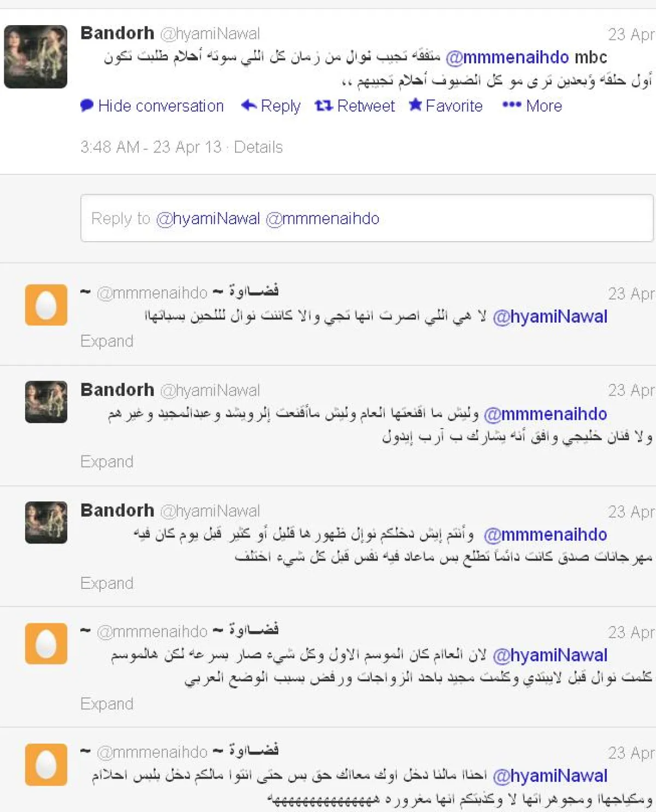This screenshot has width=656, height=812.
Task: Click the first orange egg avatar
Action: point(46,305)
